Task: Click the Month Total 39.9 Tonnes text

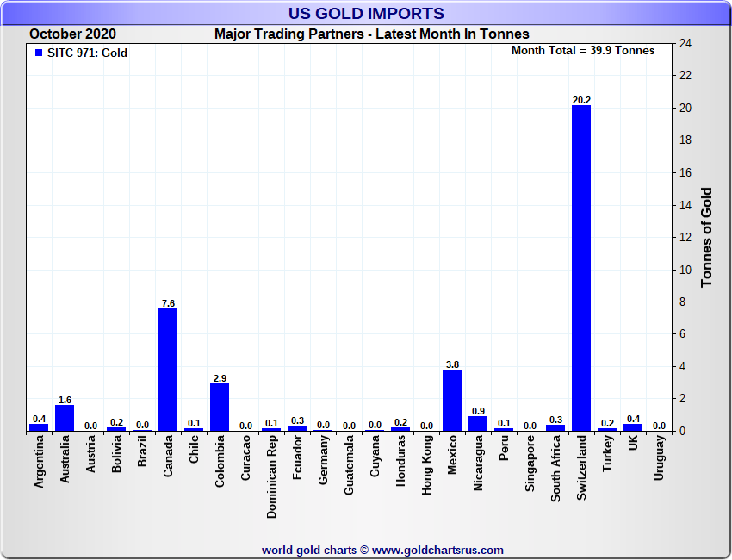Action: [582, 51]
